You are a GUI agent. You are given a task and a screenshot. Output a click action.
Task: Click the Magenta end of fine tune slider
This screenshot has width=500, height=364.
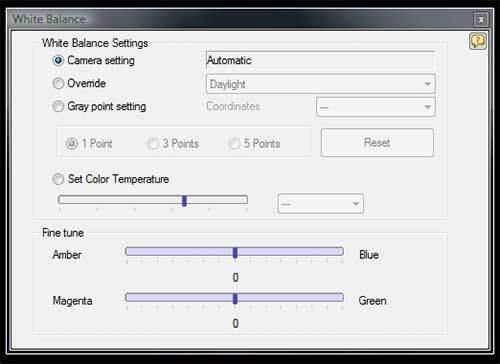pyautogui.click(x=72, y=301)
